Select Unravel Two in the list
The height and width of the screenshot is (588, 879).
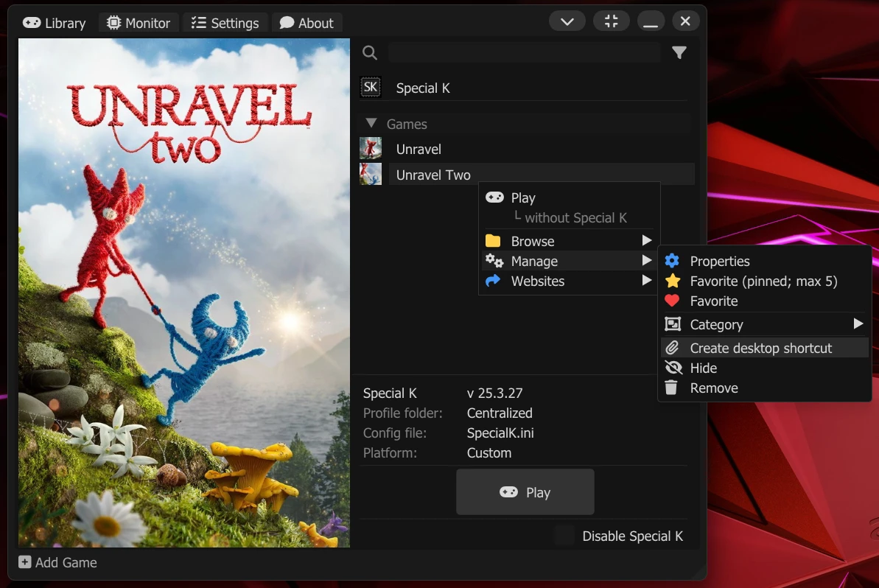pos(542,175)
